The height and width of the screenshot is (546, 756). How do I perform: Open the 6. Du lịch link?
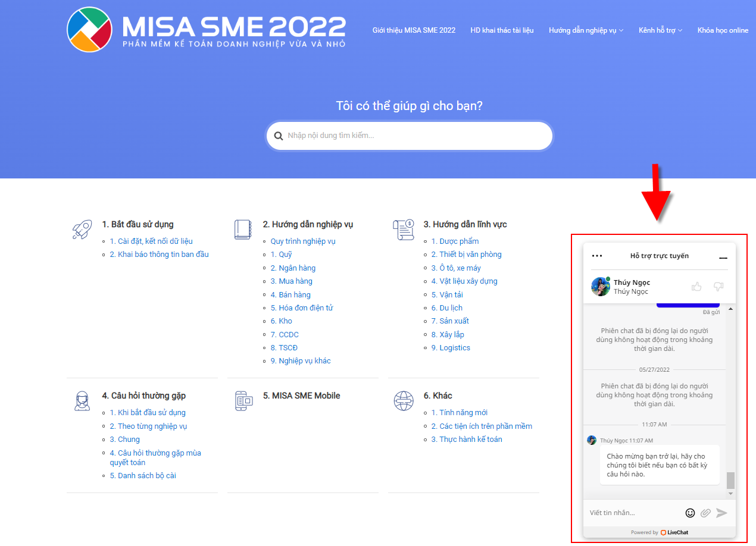pyautogui.click(x=447, y=308)
